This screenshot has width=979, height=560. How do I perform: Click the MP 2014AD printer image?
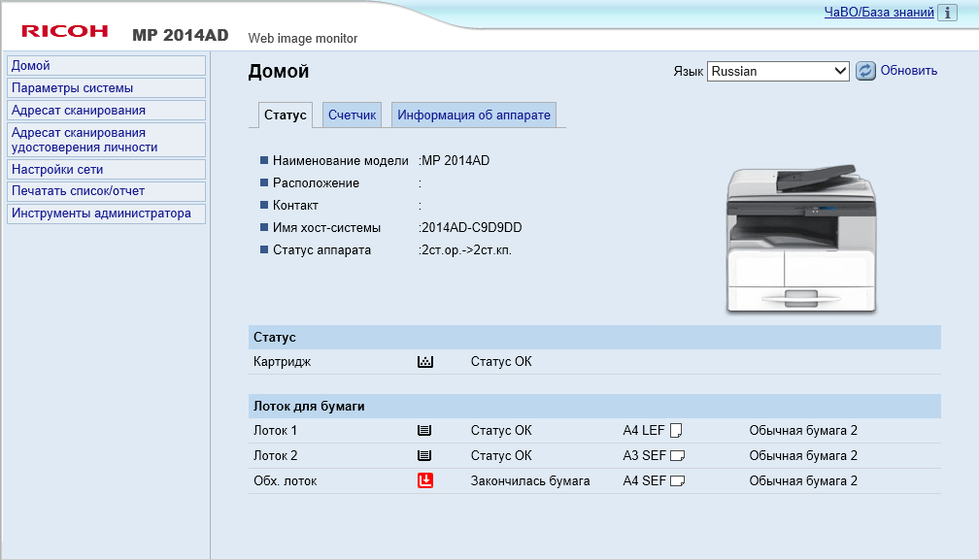point(801,238)
